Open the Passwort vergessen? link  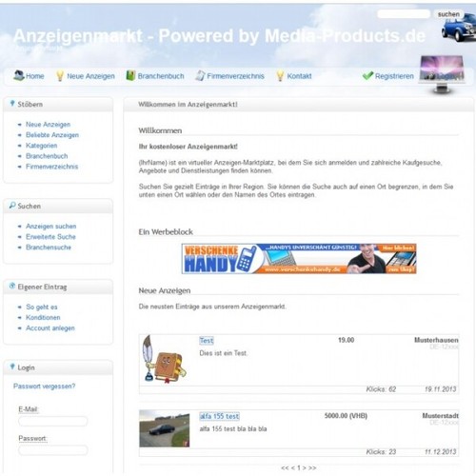pos(45,387)
